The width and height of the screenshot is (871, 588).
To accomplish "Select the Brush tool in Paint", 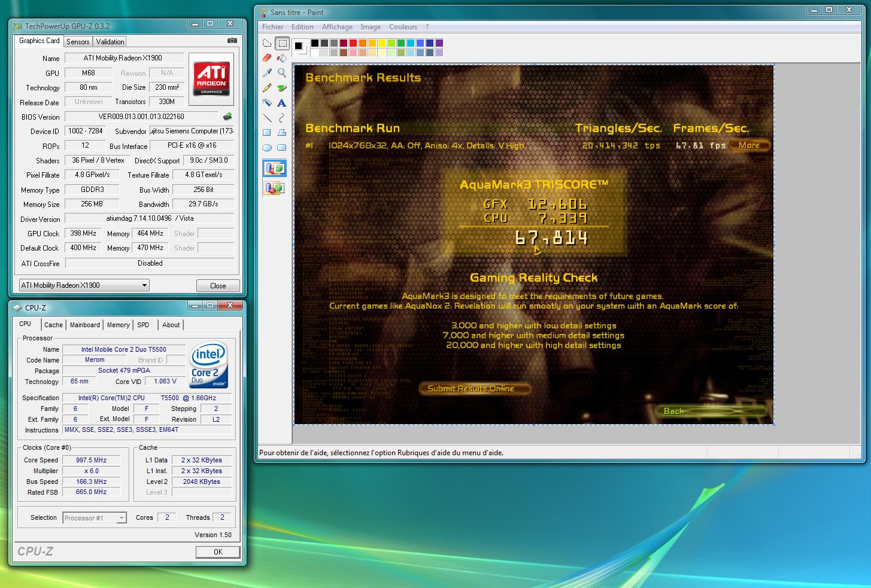I will pos(282,88).
